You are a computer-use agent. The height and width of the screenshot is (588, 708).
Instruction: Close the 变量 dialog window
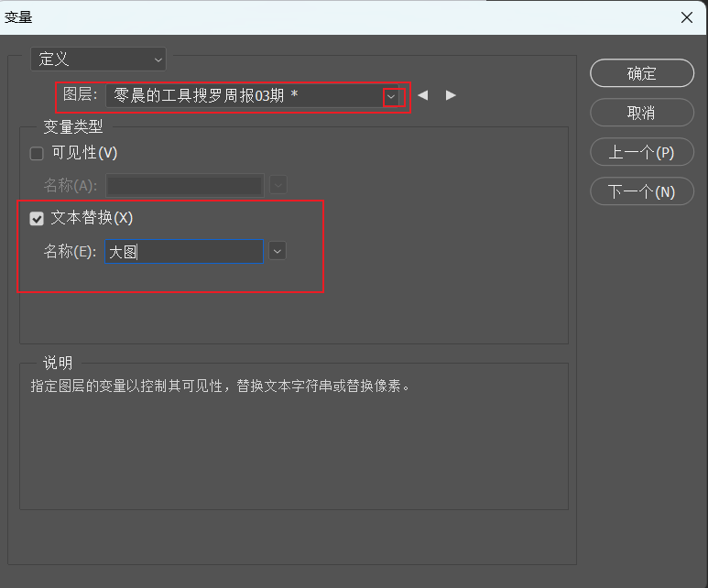[687, 17]
